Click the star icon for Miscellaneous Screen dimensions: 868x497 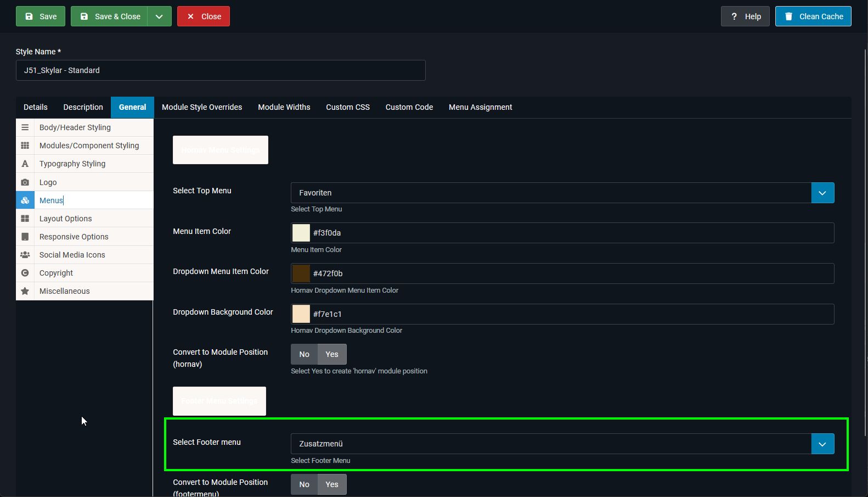pos(25,291)
